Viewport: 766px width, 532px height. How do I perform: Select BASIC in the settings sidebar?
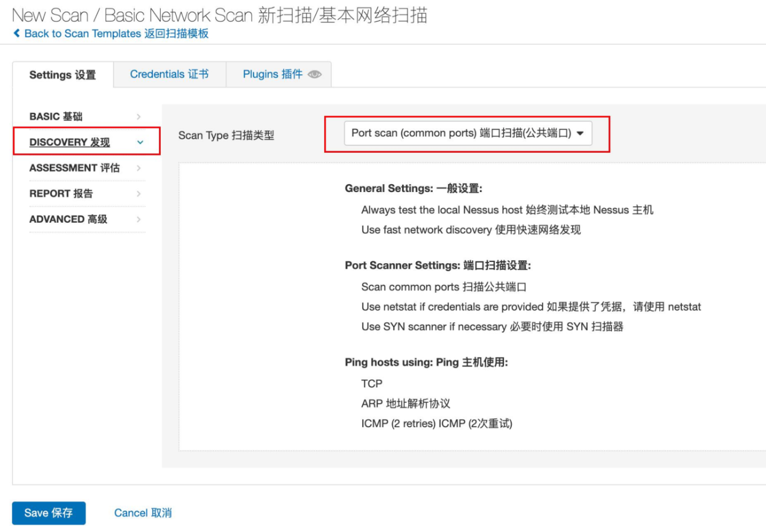(x=56, y=117)
